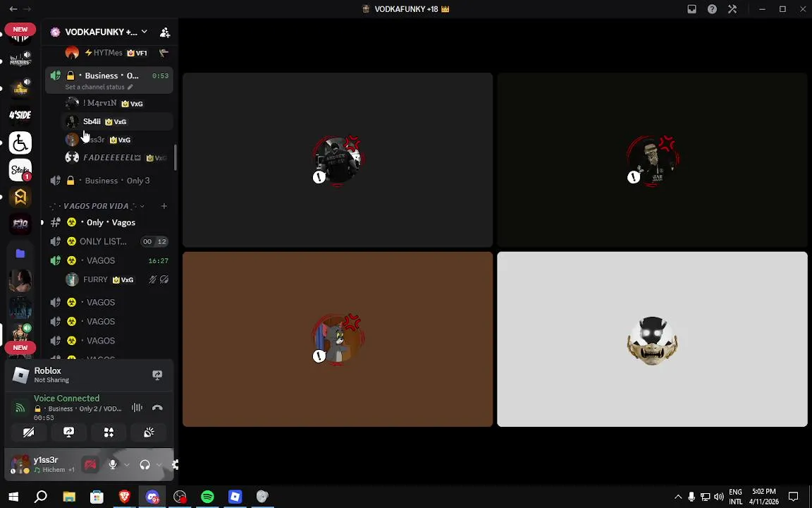Viewport: 812px width, 508px height.
Task: Open Roblox from taskbar
Action: coord(235,497)
